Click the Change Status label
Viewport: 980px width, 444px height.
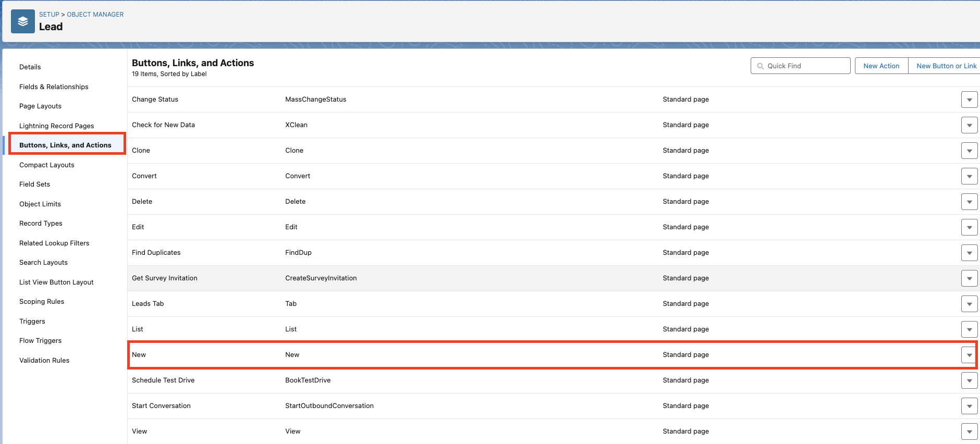coord(155,100)
